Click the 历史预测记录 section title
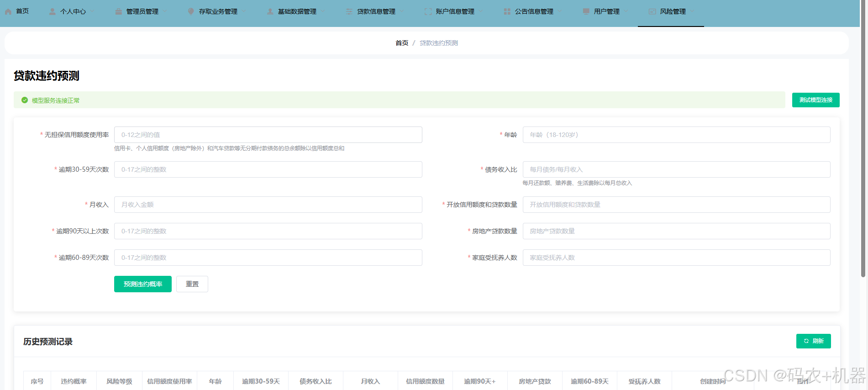The image size is (868, 390). [48, 342]
